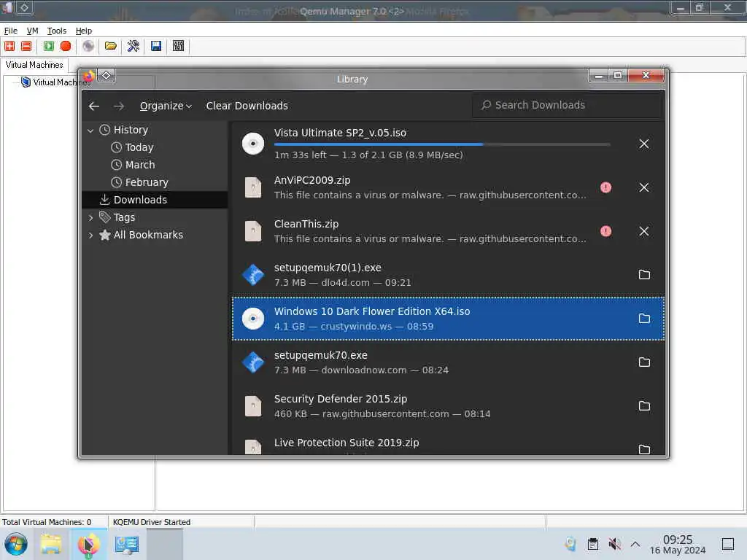Open the File Explorer taskbar icon
This screenshot has width=747, height=560.
coord(52,544)
